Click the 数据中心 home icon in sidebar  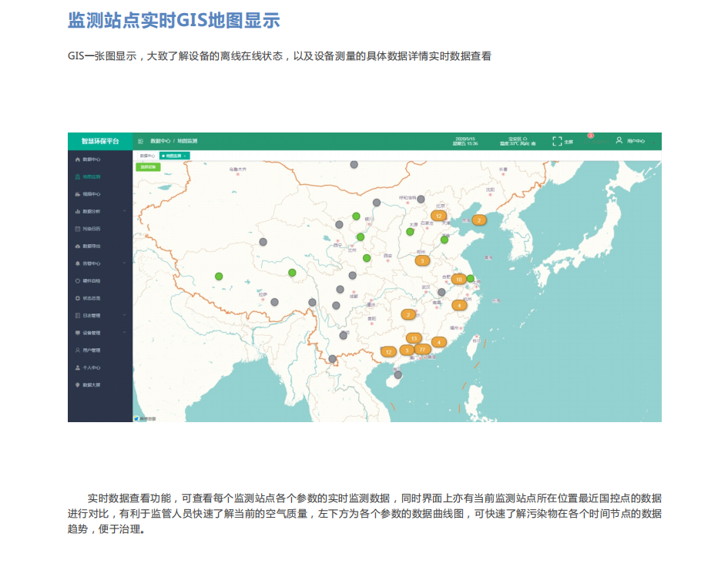pyautogui.click(x=77, y=159)
